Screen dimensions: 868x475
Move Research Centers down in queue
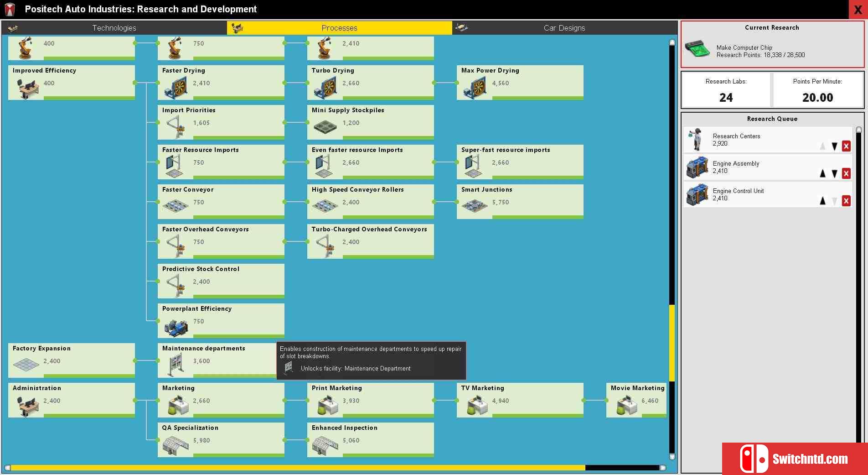click(835, 146)
